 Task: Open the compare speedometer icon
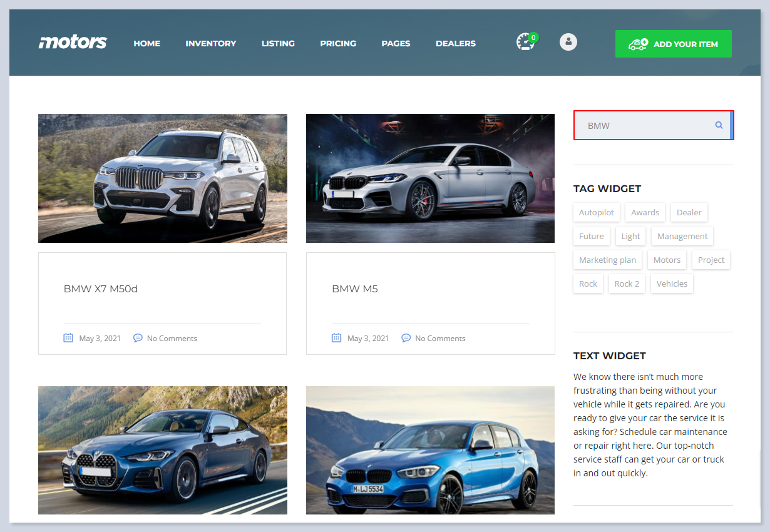[525, 42]
